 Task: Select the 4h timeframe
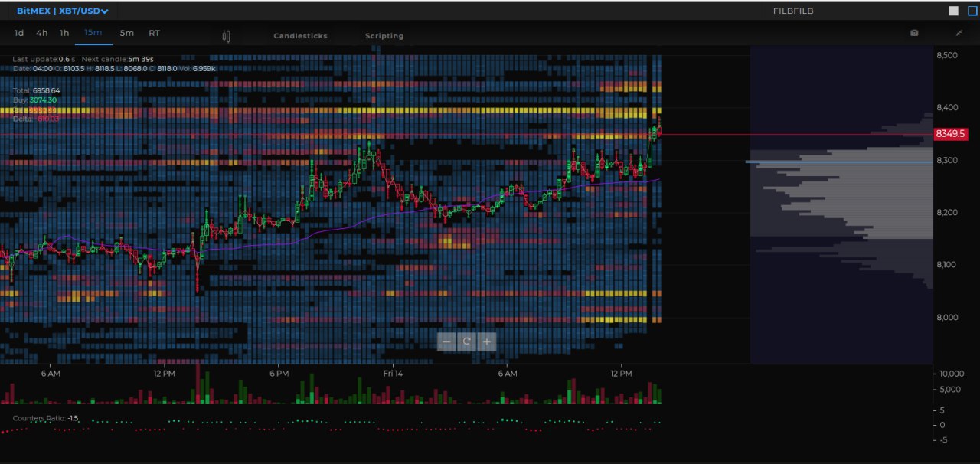[x=41, y=33]
